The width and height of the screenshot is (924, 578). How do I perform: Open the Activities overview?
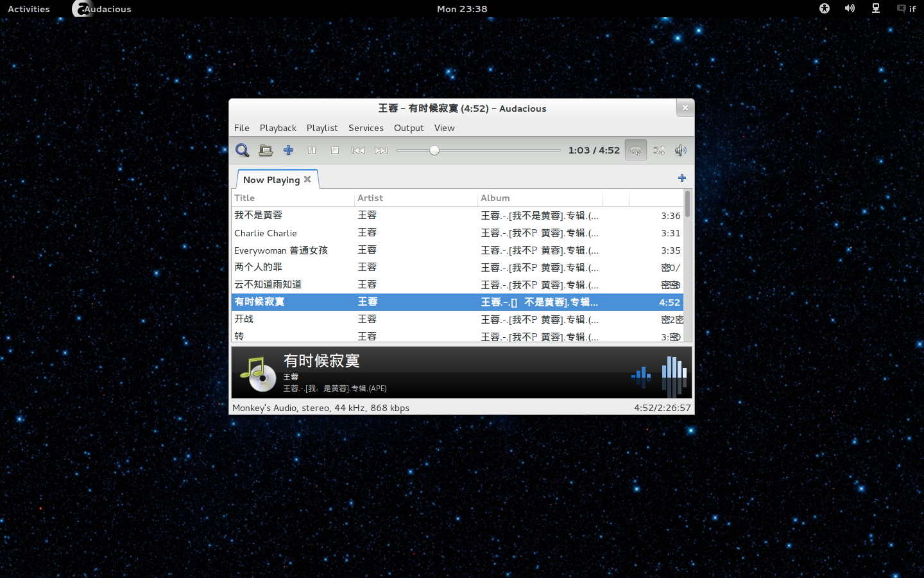pyautogui.click(x=29, y=9)
